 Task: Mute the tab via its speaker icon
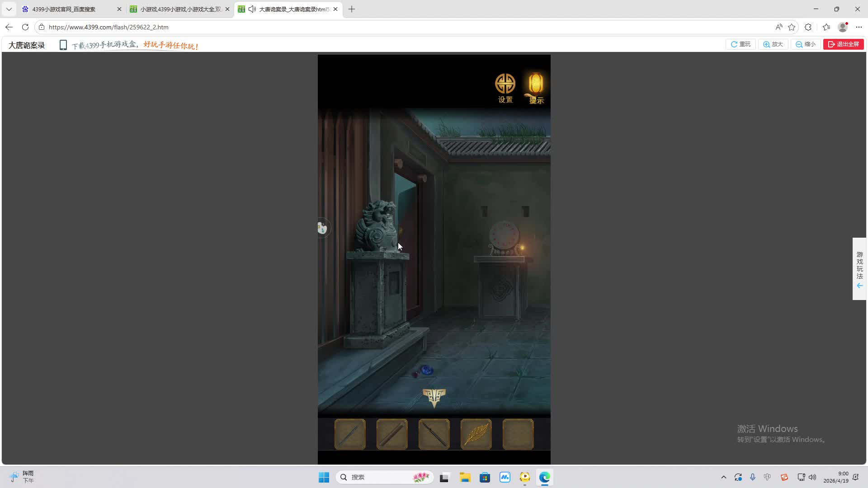252,9
